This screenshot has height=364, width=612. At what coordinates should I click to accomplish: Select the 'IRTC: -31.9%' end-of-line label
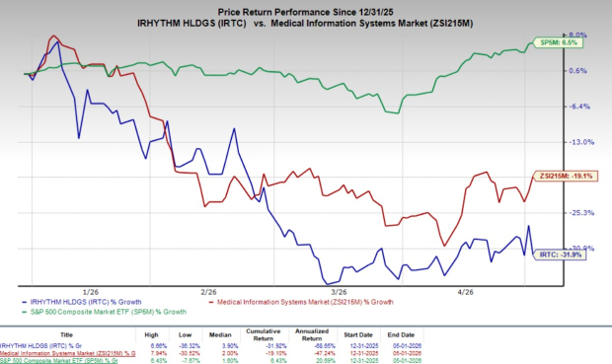pyautogui.click(x=560, y=255)
